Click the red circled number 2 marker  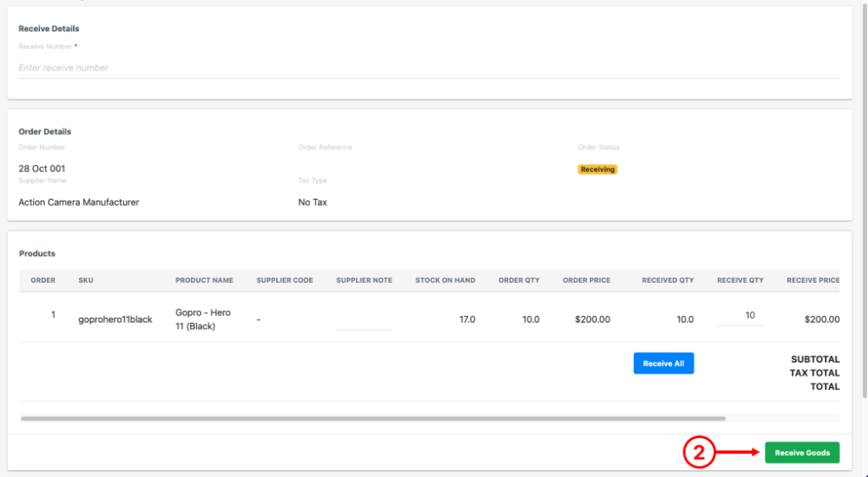[698, 452]
